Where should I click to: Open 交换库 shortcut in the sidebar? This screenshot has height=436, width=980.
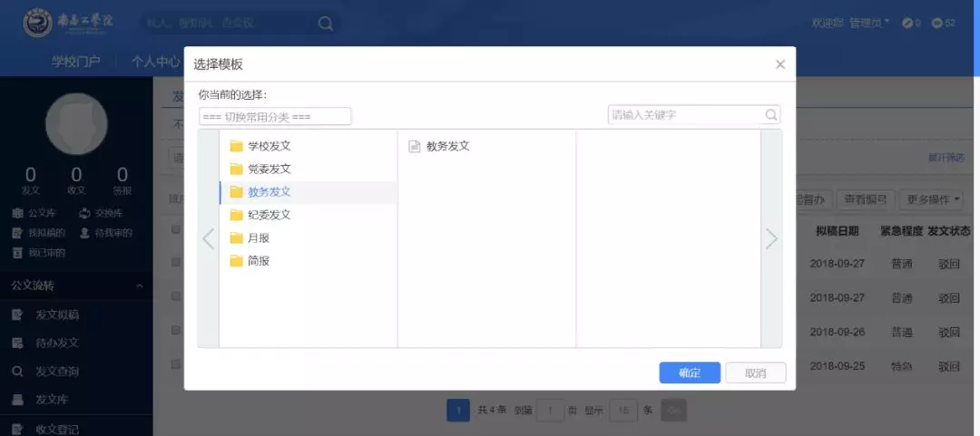click(x=100, y=213)
